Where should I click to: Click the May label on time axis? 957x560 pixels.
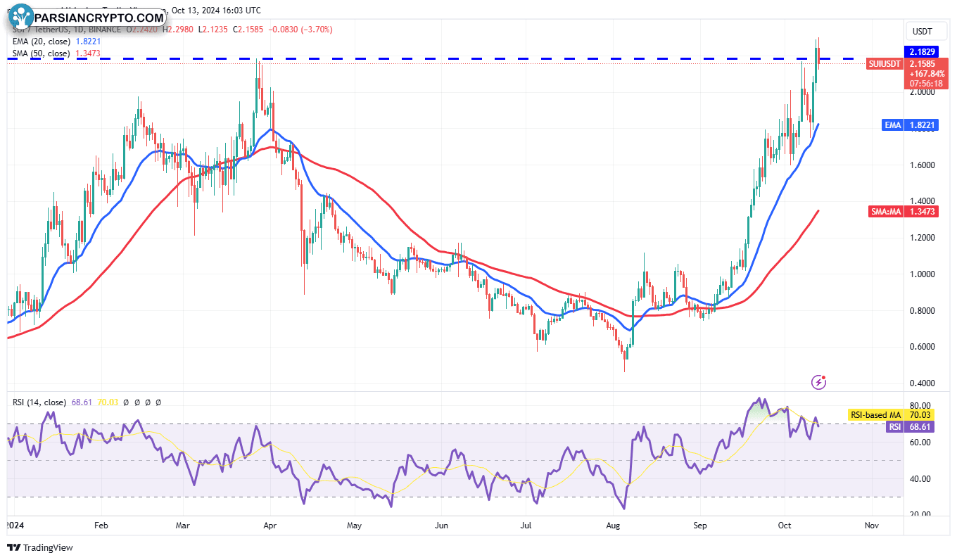(354, 525)
